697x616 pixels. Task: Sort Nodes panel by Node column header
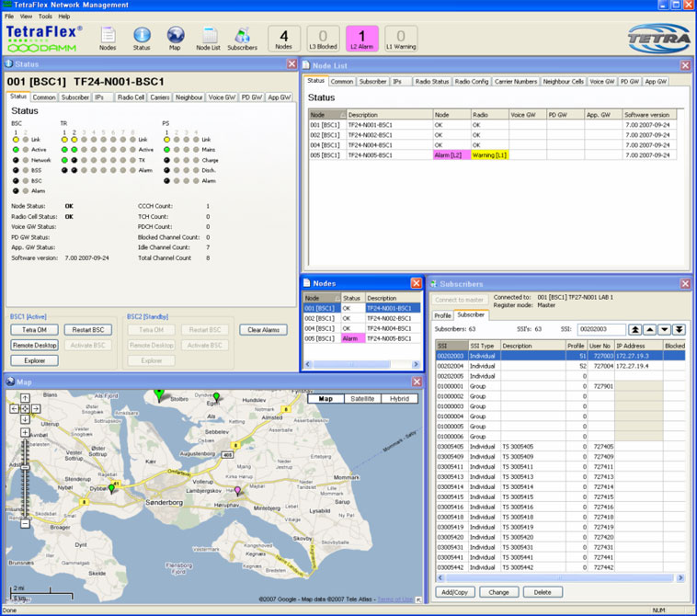(322, 298)
